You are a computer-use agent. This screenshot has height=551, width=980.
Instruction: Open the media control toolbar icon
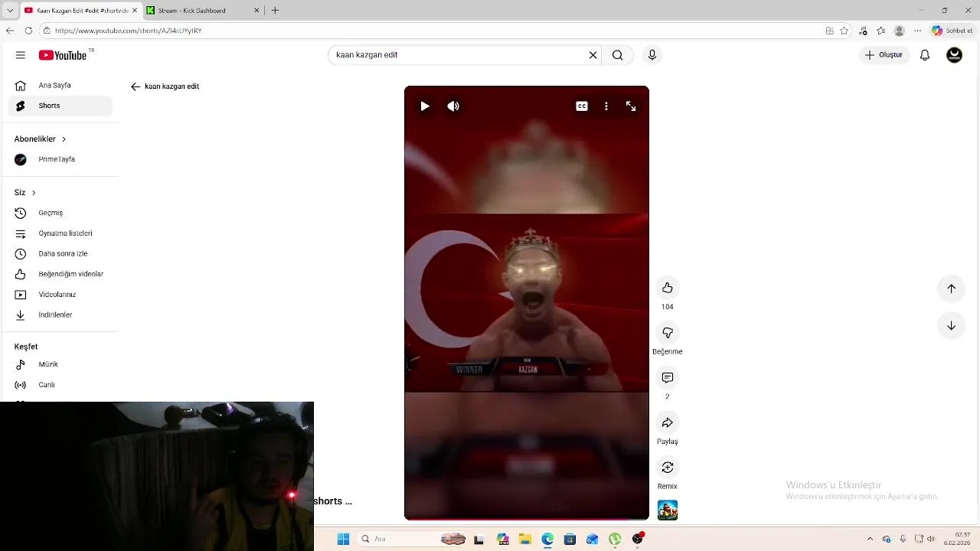(864, 31)
